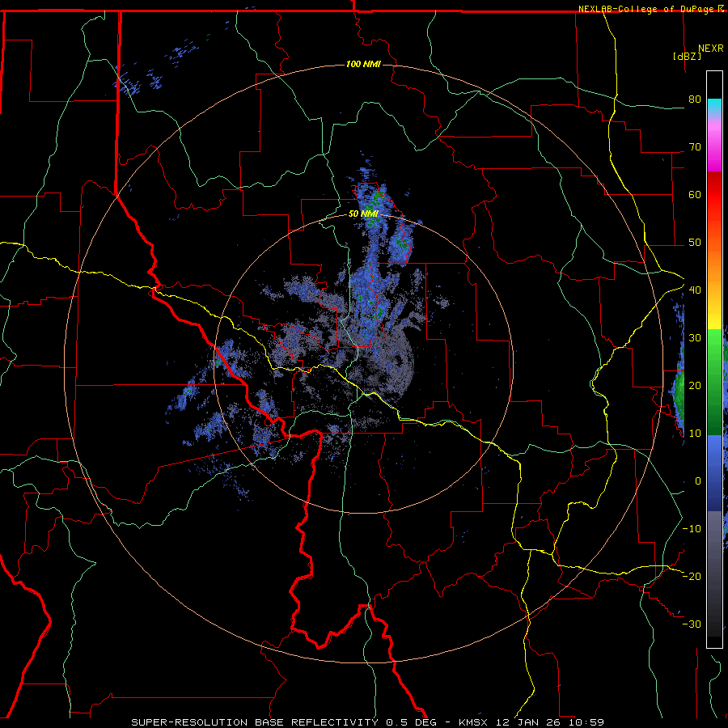Click the 60 dBZ scale value
728x728 pixels.
pos(695,194)
